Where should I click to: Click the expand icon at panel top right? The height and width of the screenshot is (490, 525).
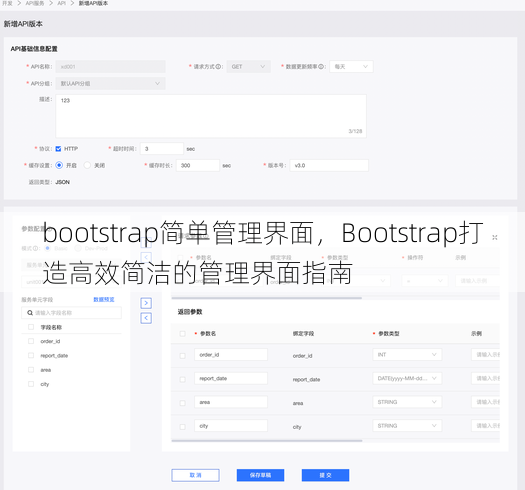coord(495,237)
